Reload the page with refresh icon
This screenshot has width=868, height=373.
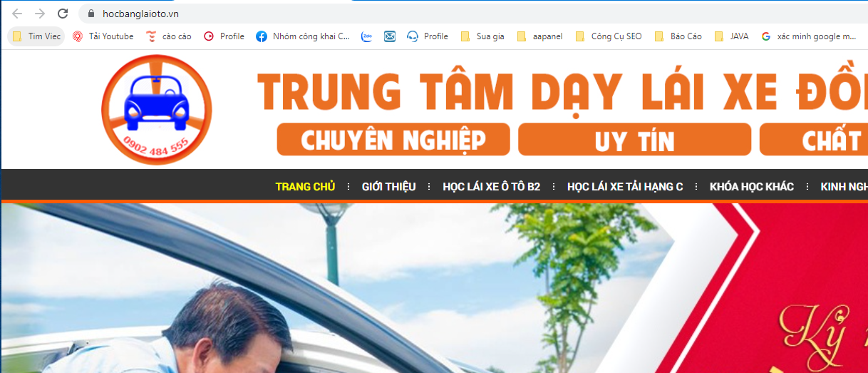(x=63, y=14)
